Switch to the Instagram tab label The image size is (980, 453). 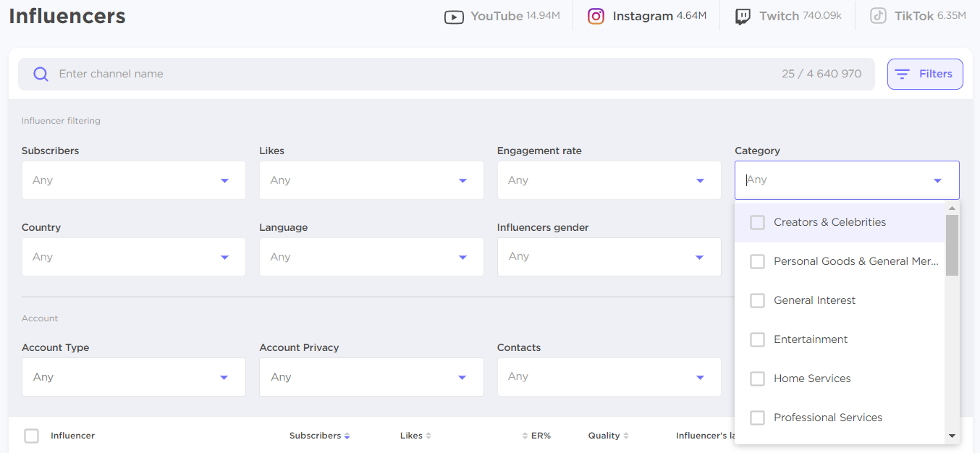click(x=643, y=16)
